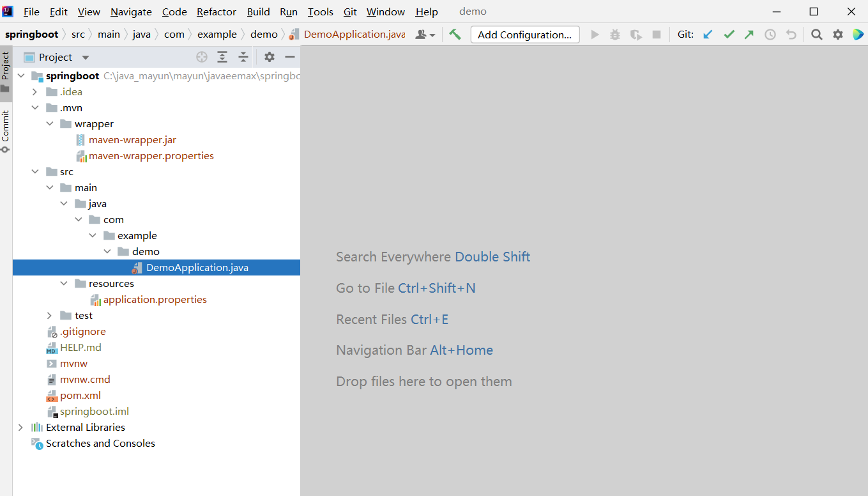Screen dimensions: 868x496
Task: Select application.properties file
Action: tap(155, 300)
